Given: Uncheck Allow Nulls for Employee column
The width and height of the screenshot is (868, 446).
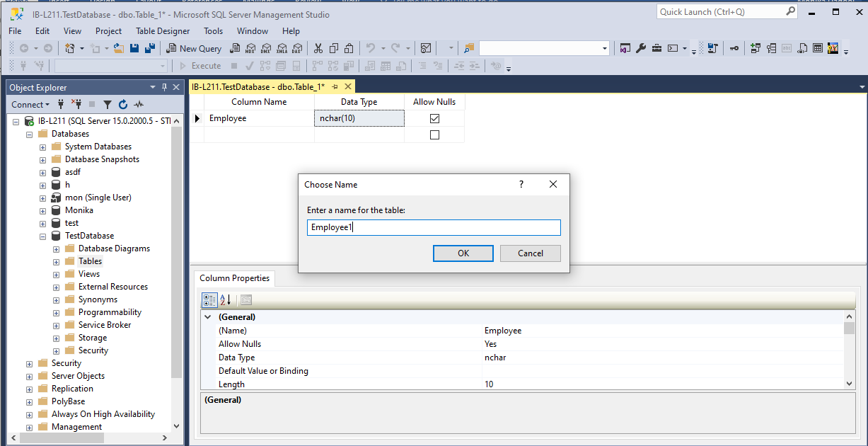Looking at the screenshot, I should click(434, 118).
